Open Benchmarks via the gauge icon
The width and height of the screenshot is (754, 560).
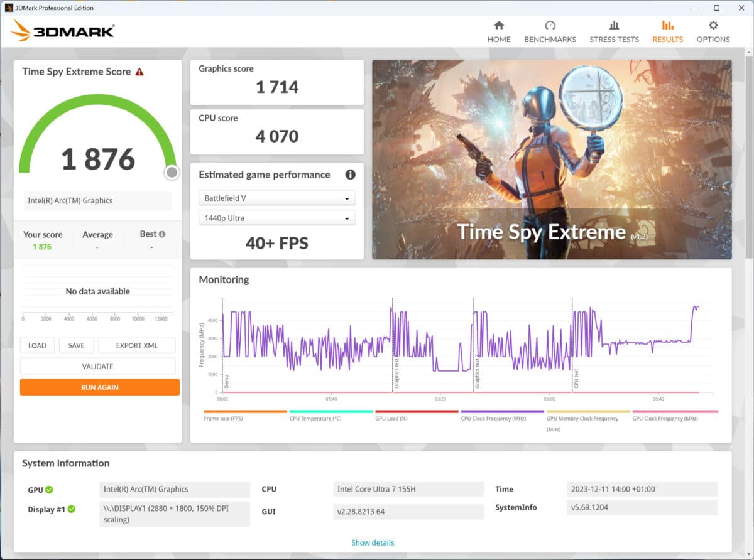[550, 26]
